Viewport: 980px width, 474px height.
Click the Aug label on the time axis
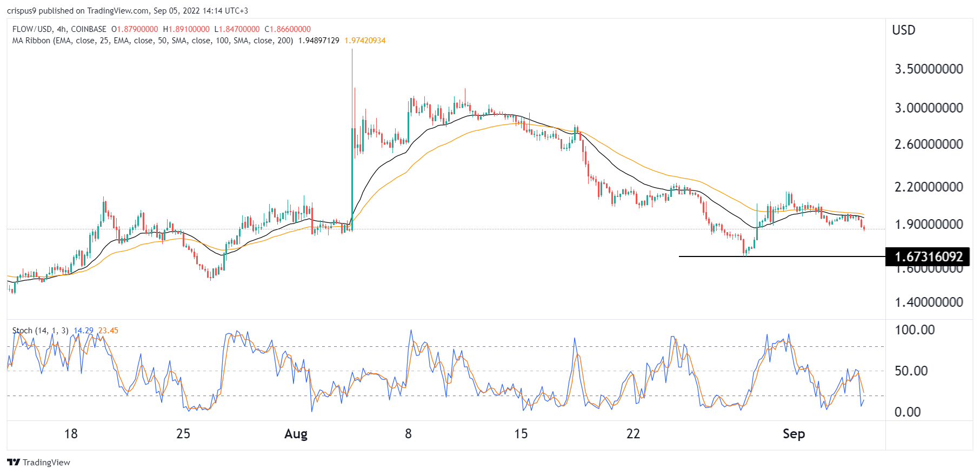(296, 434)
